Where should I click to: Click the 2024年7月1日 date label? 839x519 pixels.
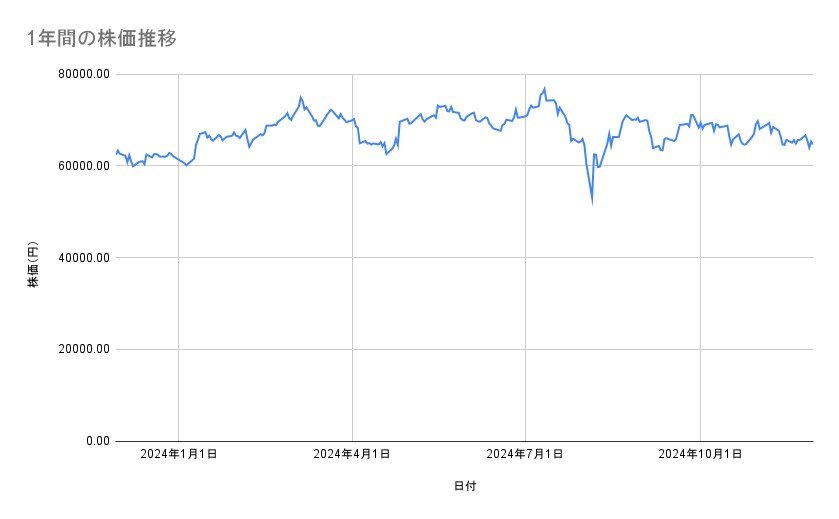click(525, 454)
